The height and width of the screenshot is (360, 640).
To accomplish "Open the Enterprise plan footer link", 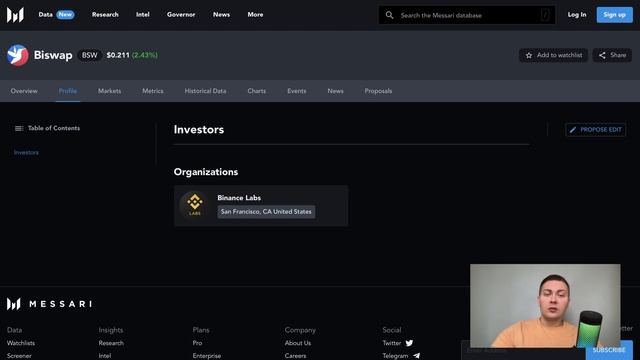I will (207, 356).
